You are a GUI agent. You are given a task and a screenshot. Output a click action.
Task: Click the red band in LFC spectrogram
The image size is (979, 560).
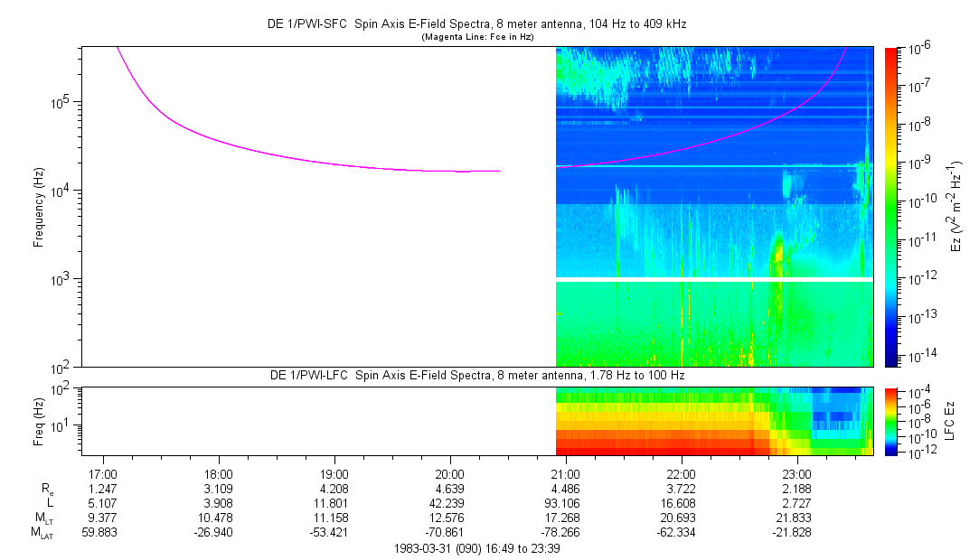pyautogui.click(x=651, y=446)
